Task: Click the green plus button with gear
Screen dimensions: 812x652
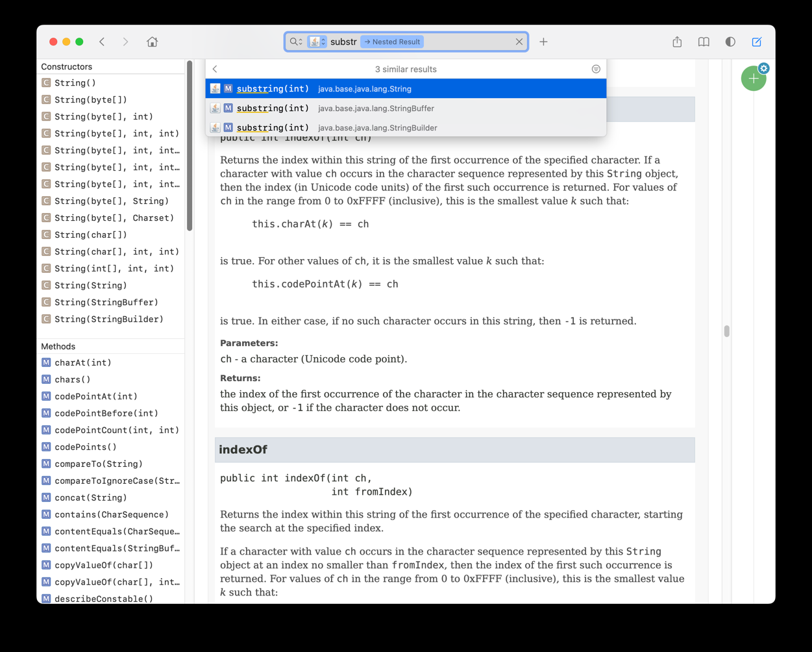Action: pyautogui.click(x=754, y=78)
